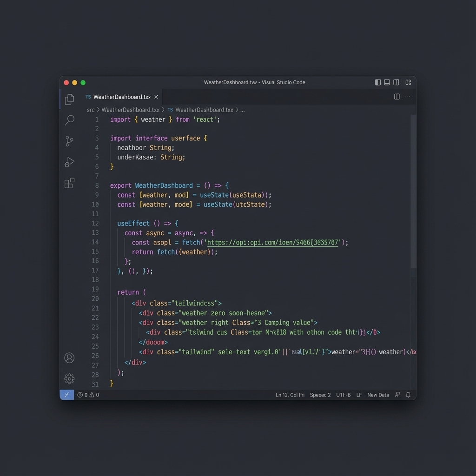The height and width of the screenshot is (476, 476).
Task: Toggle the panel layout icon in title bar
Action: point(387,82)
